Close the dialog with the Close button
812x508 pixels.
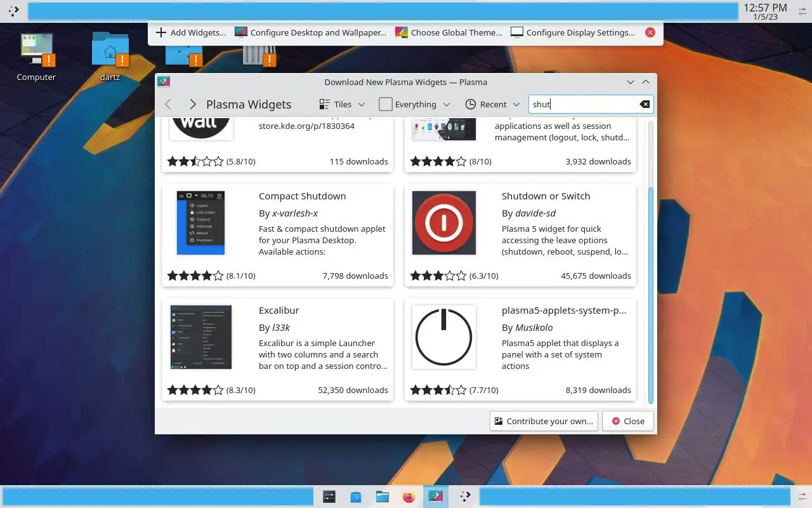pyautogui.click(x=627, y=421)
